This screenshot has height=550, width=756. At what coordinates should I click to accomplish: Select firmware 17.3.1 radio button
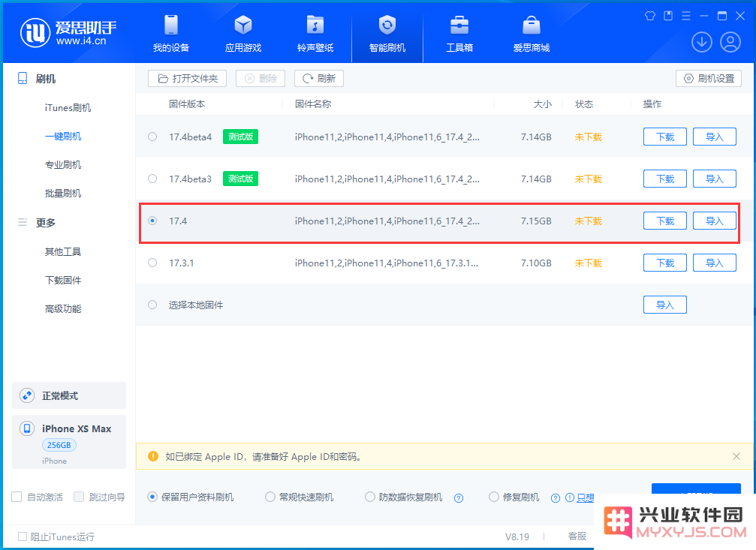152,263
